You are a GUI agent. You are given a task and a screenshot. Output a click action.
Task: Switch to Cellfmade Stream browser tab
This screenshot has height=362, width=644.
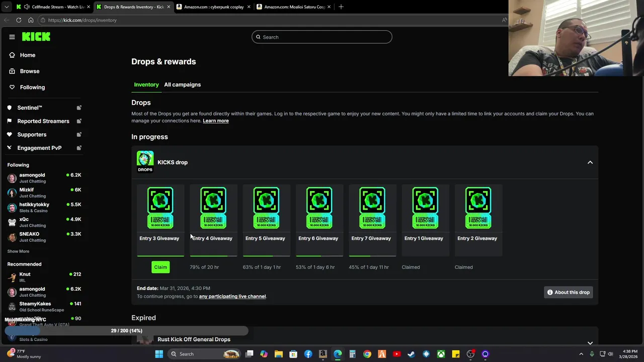click(53, 7)
